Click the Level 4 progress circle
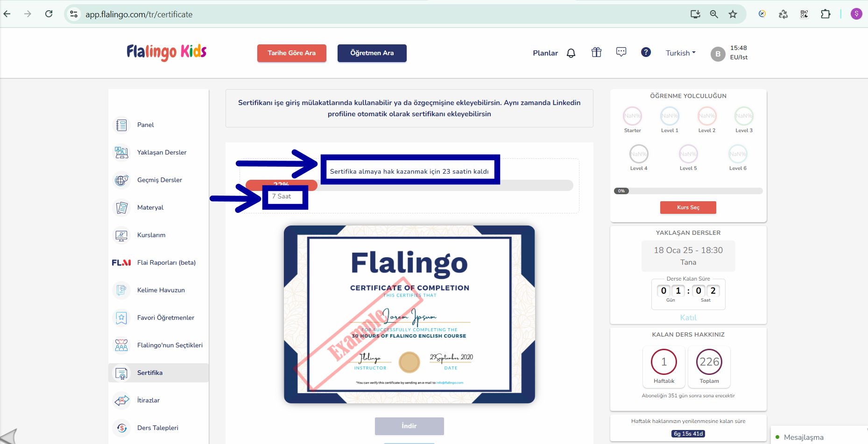 pos(639,154)
